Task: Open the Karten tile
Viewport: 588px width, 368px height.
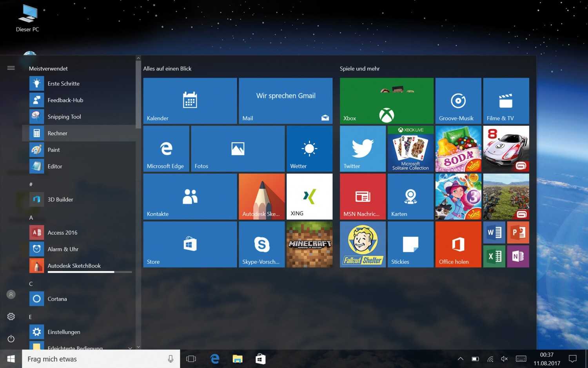Action: click(410, 197)
